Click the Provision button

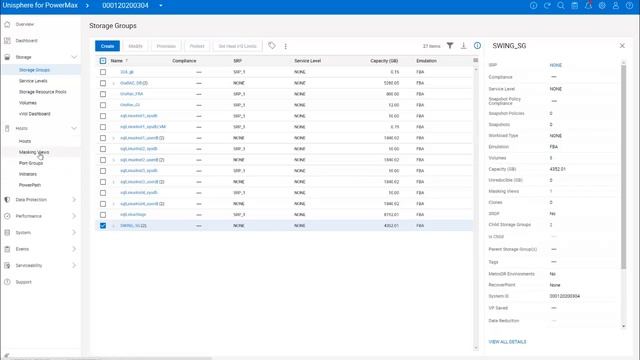pyautogui.click(x=166, y=46)
